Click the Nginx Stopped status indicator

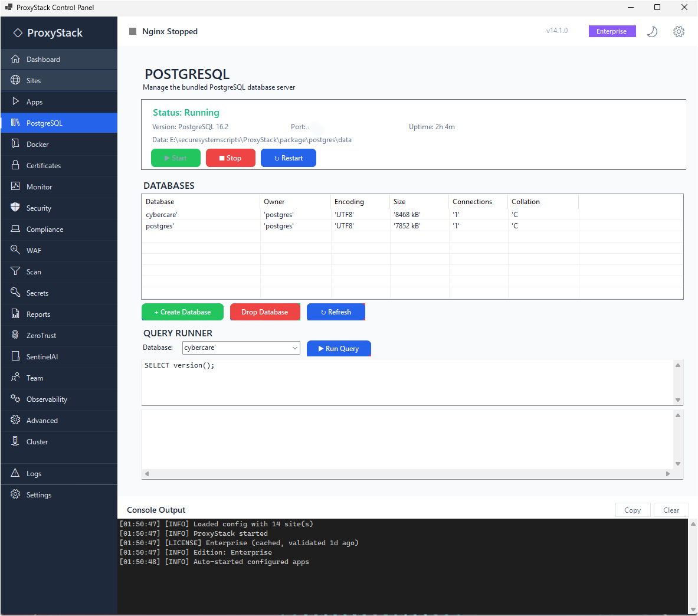(163, 31)
